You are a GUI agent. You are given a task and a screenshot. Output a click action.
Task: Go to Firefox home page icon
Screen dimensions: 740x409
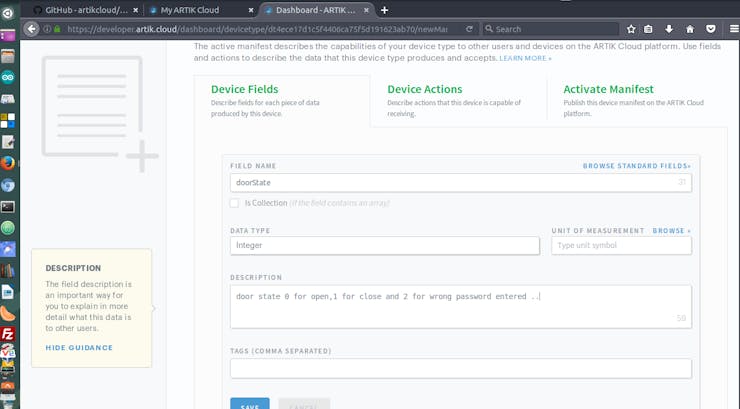point(690,29)
